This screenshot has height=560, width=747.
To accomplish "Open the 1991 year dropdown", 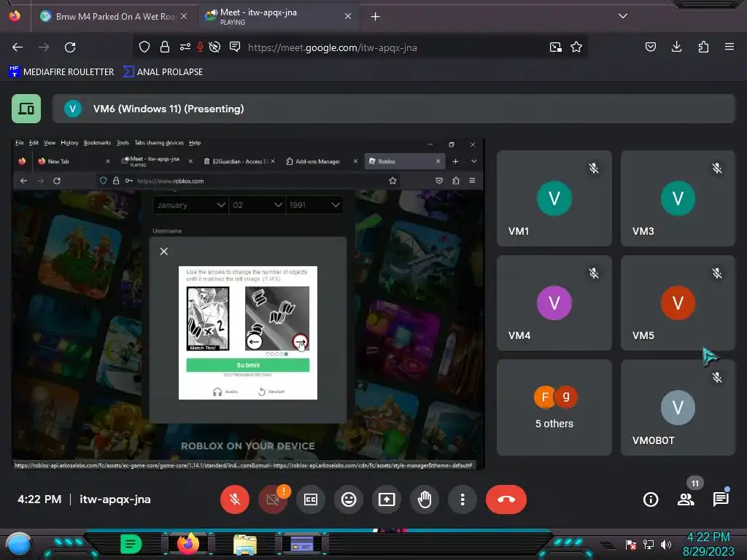I will click(x=314, y=205).
